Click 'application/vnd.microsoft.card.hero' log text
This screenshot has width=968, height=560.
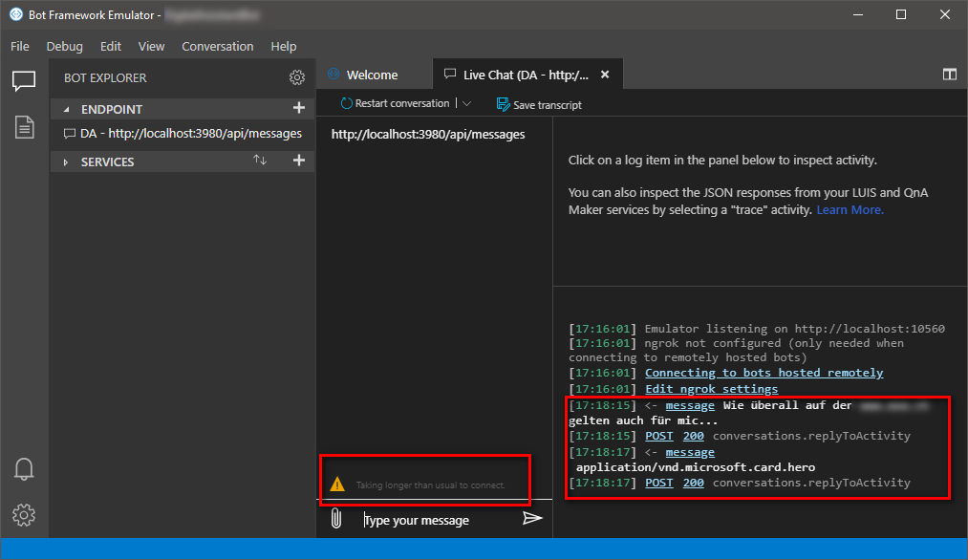click(x=695, y=467)
